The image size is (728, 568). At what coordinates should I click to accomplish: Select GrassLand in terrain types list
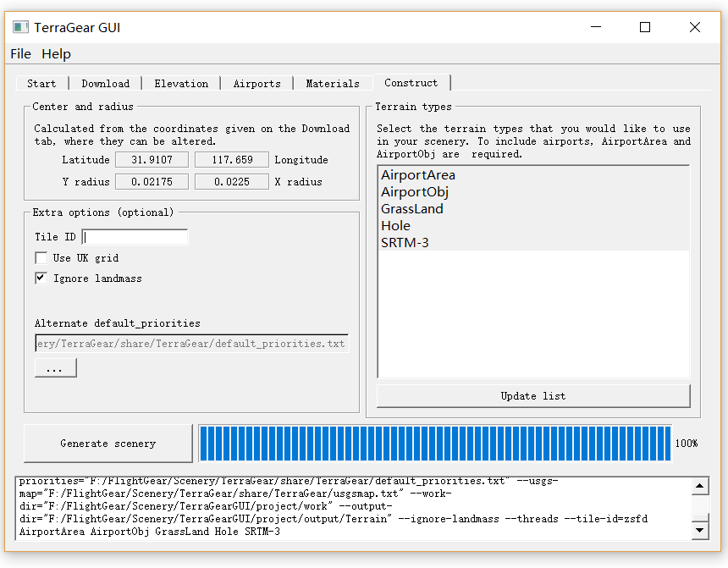coord(533,208)
